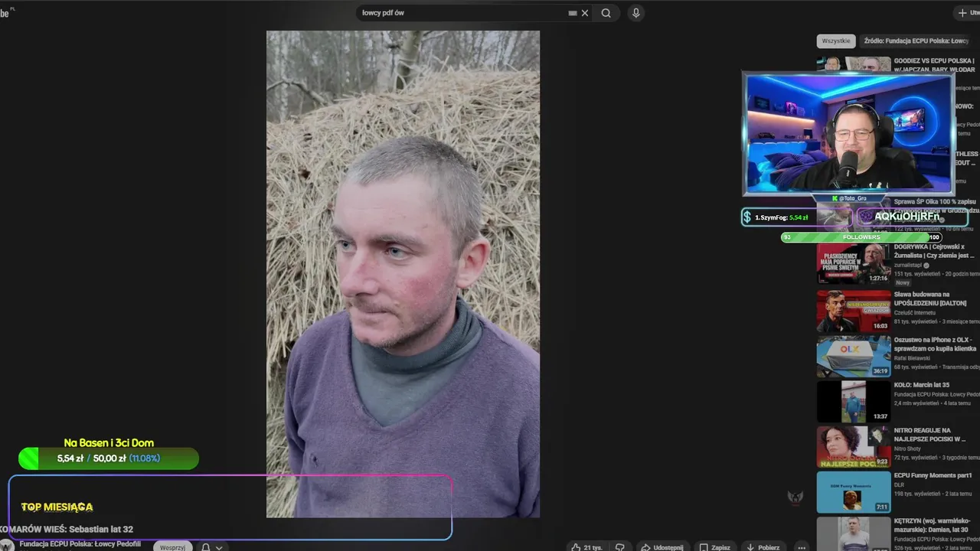980x551 pixels.
Task: Click channel name 'Nitro Shoty'
Action: (907, 448)
